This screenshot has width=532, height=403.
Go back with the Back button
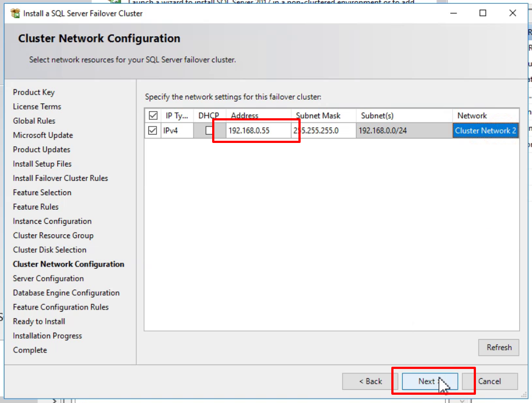[370, 381]
